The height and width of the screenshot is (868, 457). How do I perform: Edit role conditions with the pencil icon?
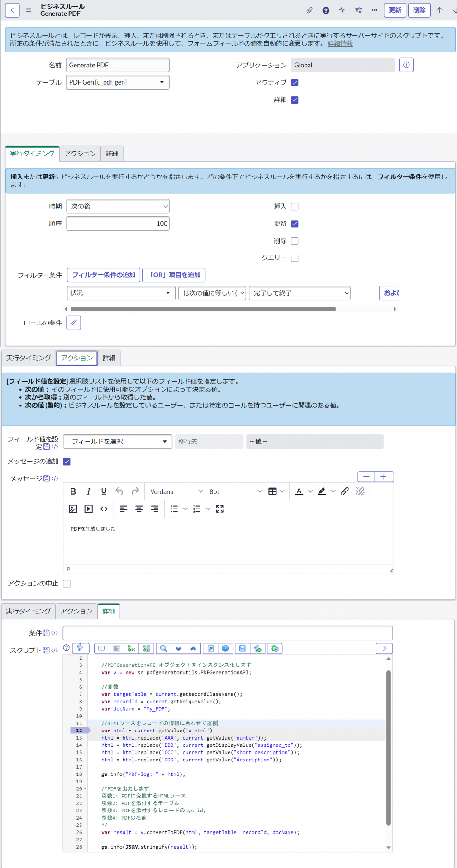tap(73, 323)
